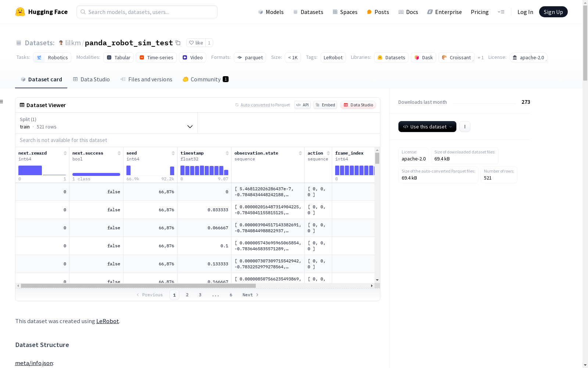Copy dataset name with the copy icon
Viewport: 588px width, 368px height.
click(178, 43)
